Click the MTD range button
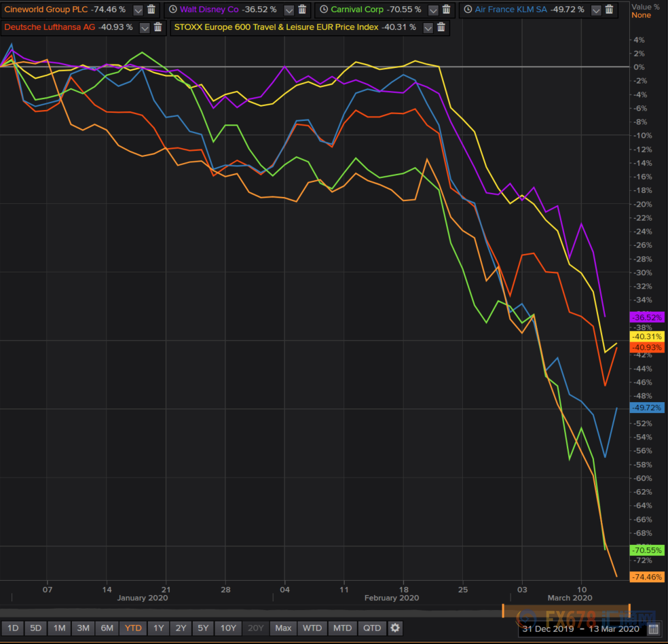 coord(343,628)
